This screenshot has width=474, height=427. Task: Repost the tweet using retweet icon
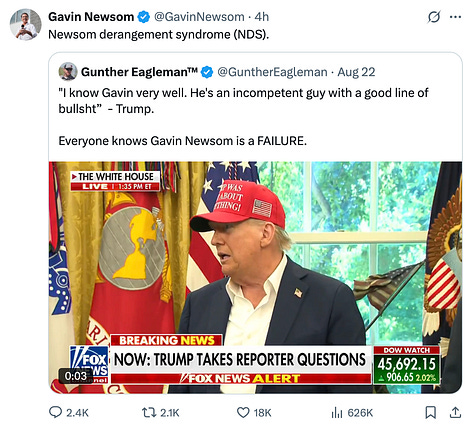point(149,413)
